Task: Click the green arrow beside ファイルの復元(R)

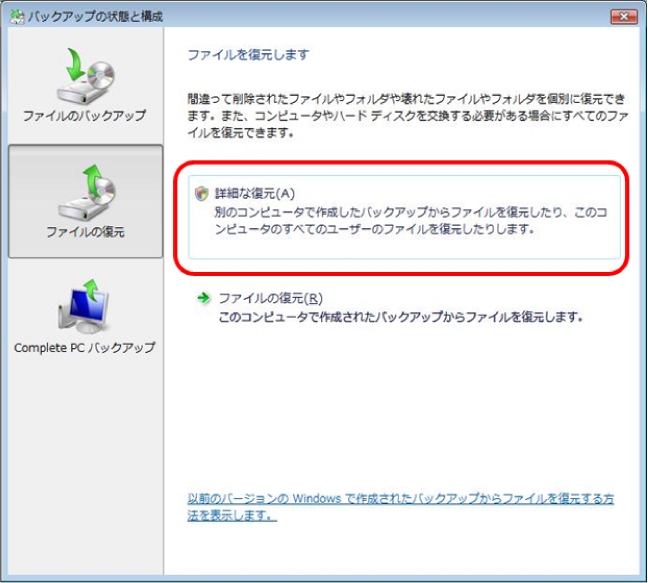Action: tap(203, 298)
